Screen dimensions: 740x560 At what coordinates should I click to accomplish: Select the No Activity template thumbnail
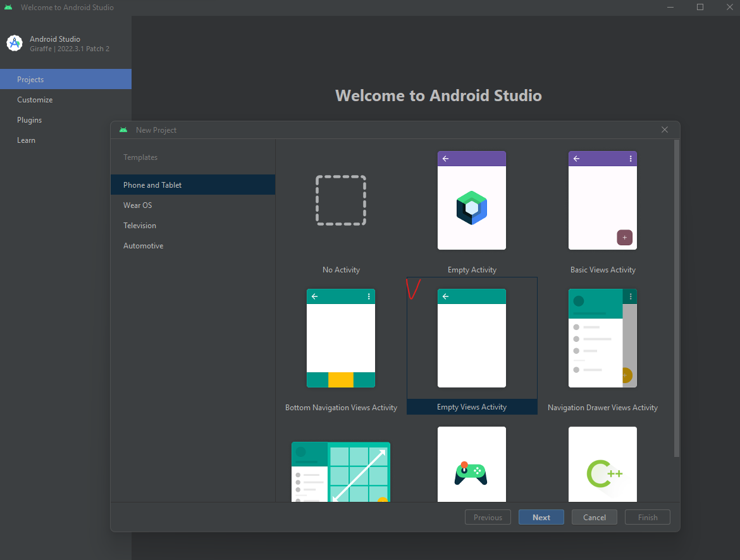coord(341,200)
